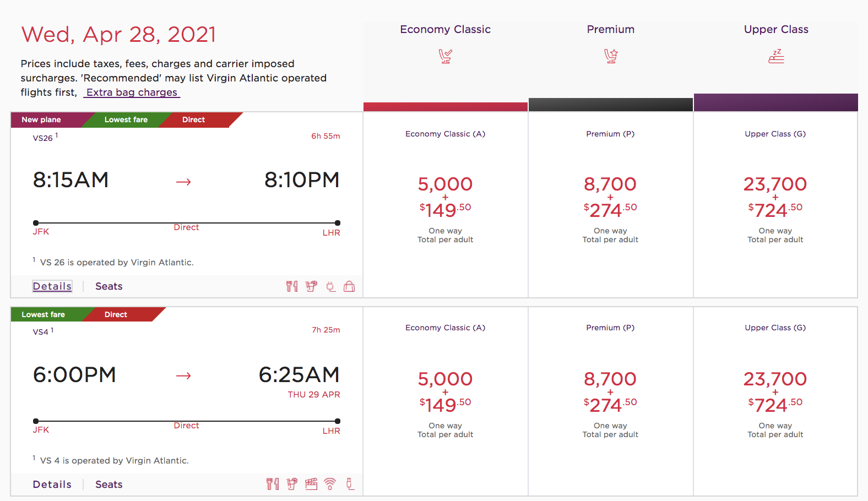
Task: Click the Upper Class flat bed icon
Action: 775,56
